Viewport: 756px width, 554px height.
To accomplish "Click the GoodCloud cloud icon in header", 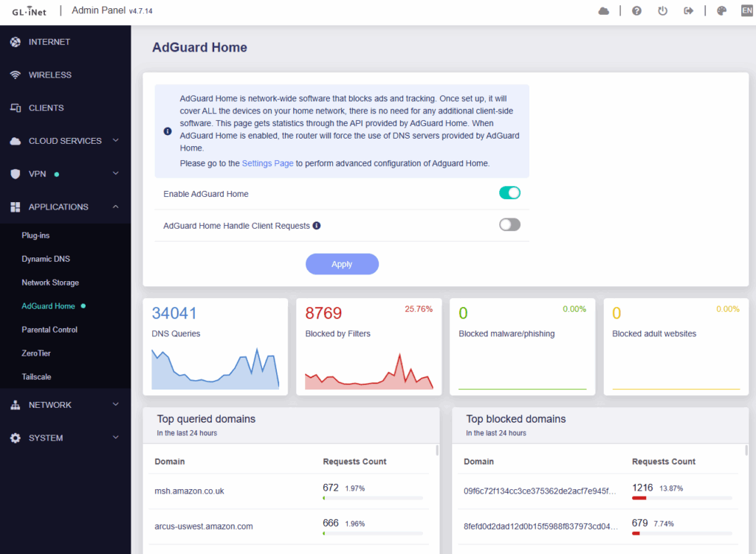I will [604, 10].
